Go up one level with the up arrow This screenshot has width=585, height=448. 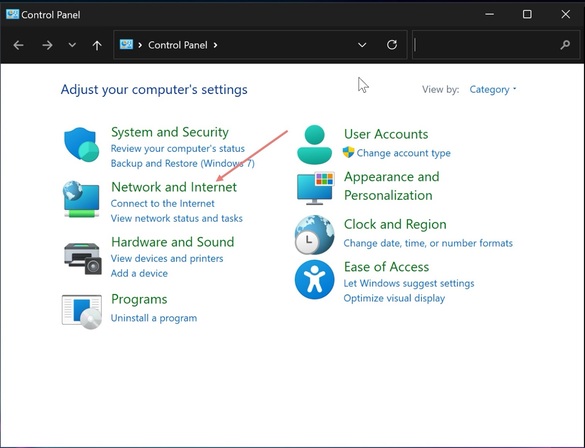click(x=97, y=45)
